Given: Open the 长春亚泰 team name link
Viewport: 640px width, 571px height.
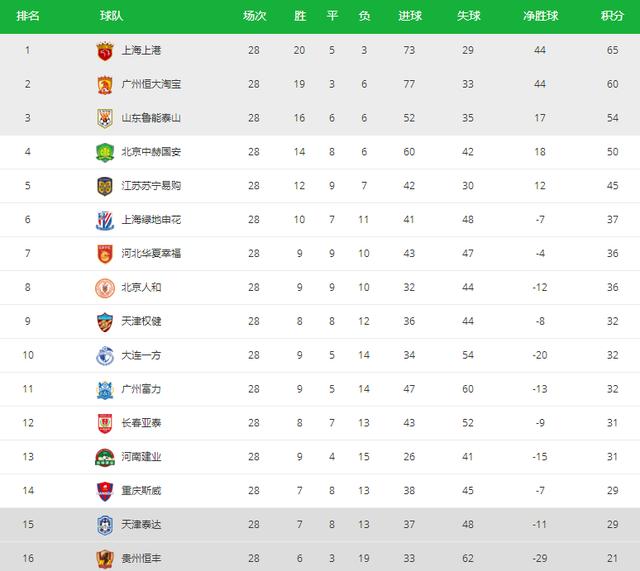Looking at the screenshot, I should 141,423.
